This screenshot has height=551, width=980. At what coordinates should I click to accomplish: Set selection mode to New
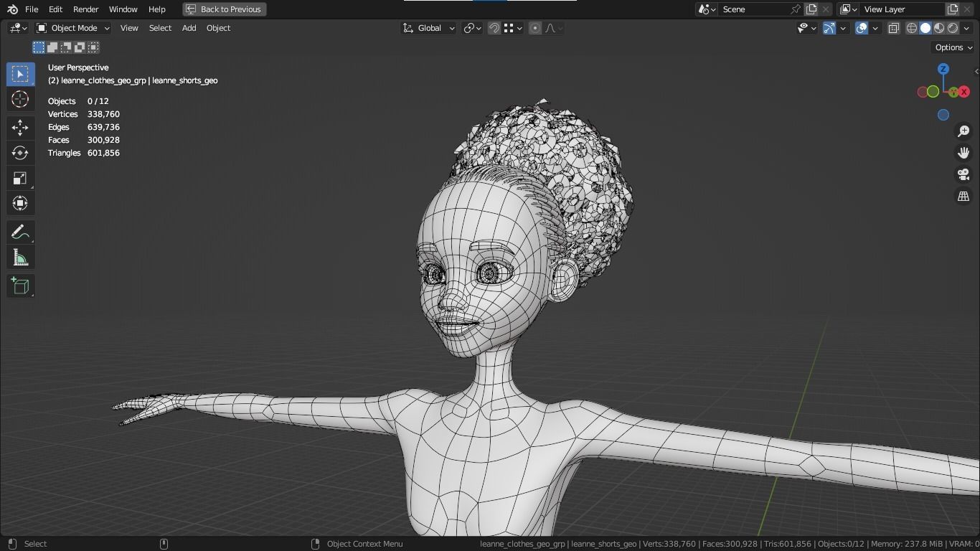39,47
